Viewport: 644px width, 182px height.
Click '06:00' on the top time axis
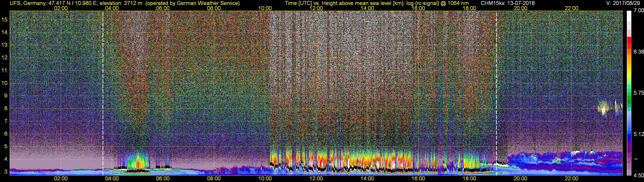click(163, 8)
